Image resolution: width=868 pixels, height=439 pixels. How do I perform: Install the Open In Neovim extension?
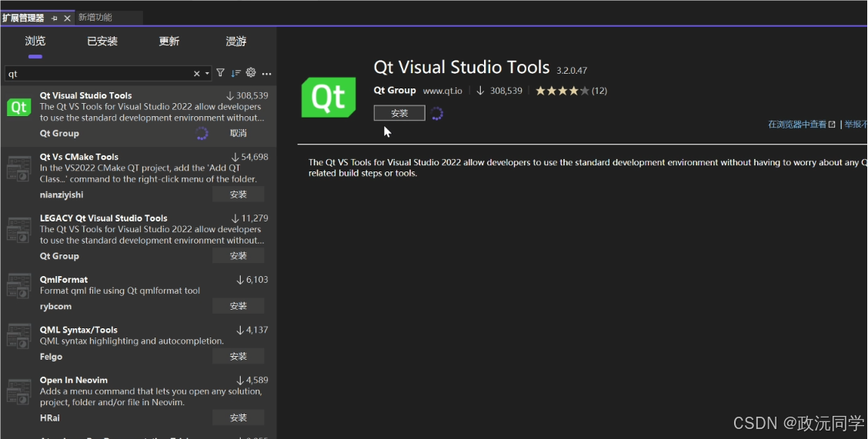[x=238, y=418]
